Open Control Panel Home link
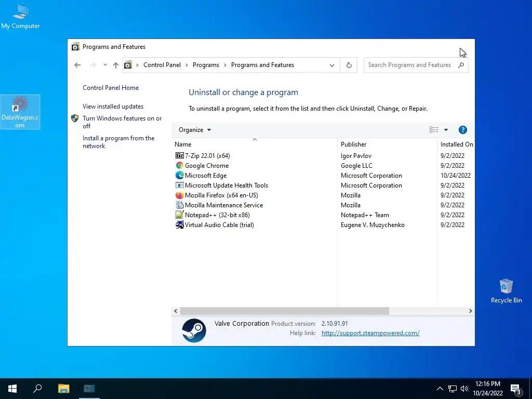532x399 pixels. (111, 87)
